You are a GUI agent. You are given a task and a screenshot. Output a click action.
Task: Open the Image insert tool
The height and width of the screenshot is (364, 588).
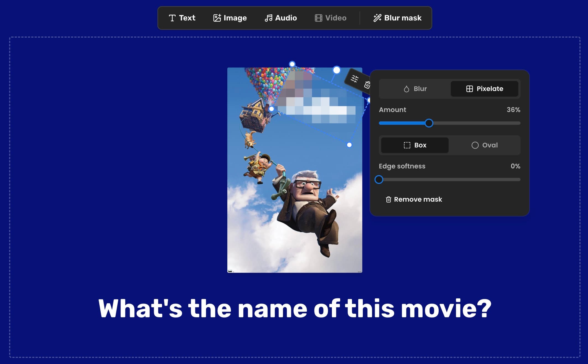click(x=230, y=18)
